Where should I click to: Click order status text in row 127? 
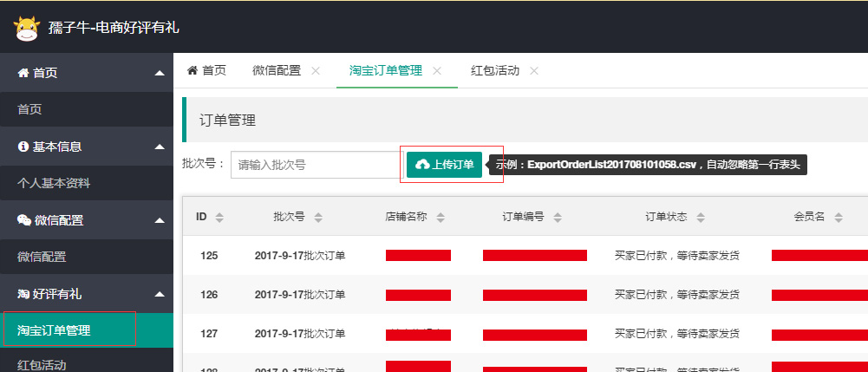coord(677,334)
